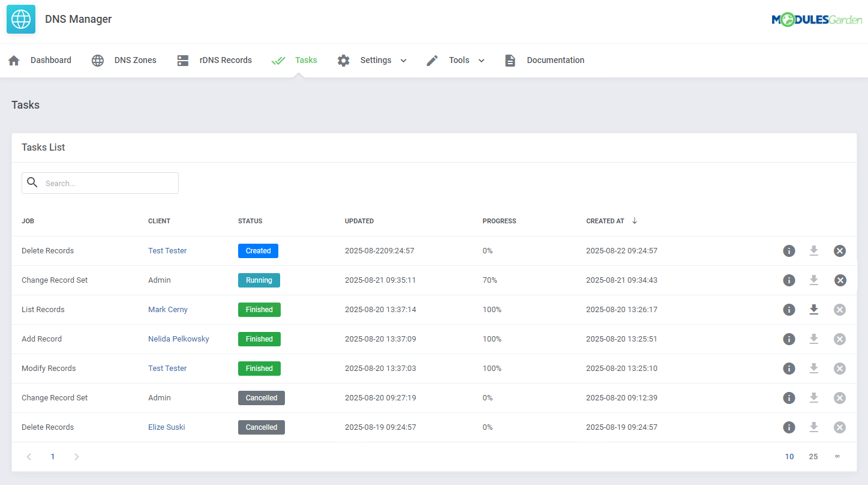Click the Settings gear icon
This screenshot has height=485, width=868.
click(343, 60)
